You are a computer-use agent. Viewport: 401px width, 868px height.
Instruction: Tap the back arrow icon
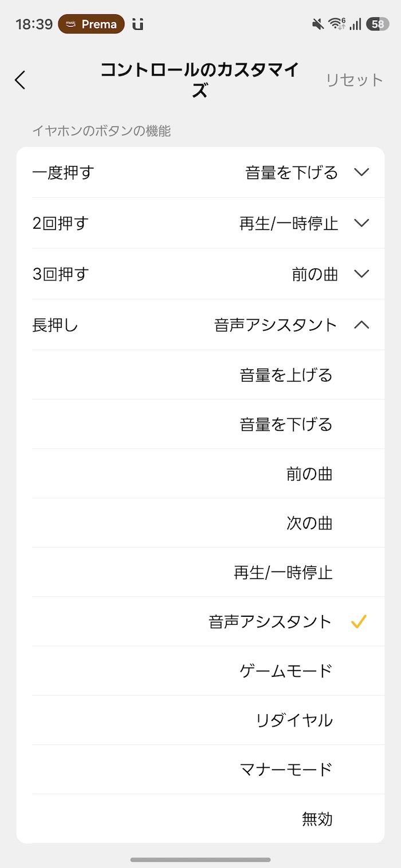tap(21, 80)
